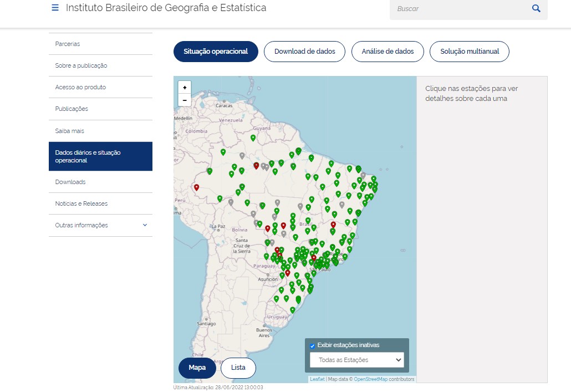The image size is (571, 392).
Task: Switch to the Lista view
Action: pyautogui.click(x=238, y=368)
